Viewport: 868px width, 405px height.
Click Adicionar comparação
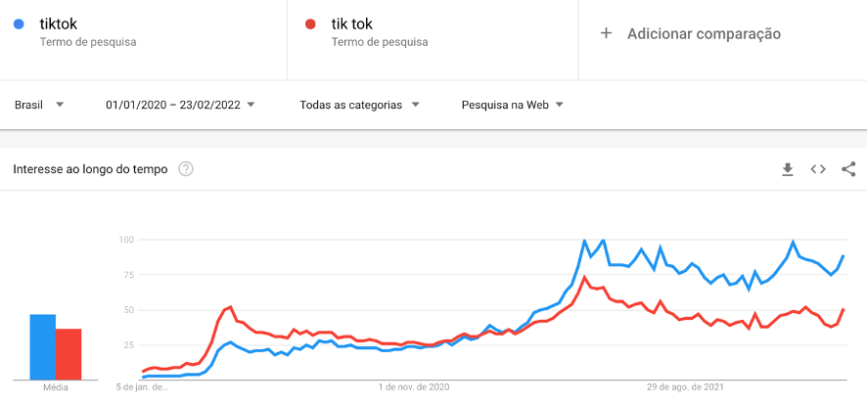tap(704, 33)
